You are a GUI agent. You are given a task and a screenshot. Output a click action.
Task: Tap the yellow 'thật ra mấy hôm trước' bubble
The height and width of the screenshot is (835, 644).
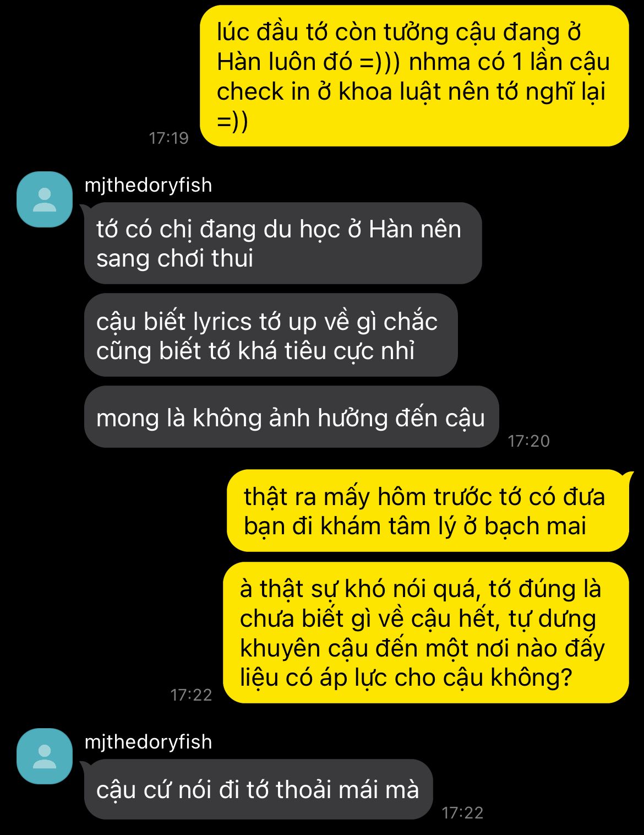(x=428, y=511)
